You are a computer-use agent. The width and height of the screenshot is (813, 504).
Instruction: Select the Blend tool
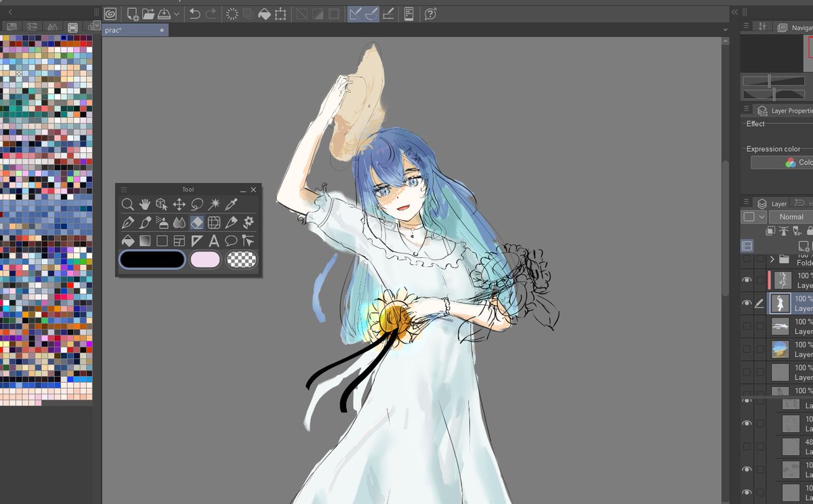[180, 222]
